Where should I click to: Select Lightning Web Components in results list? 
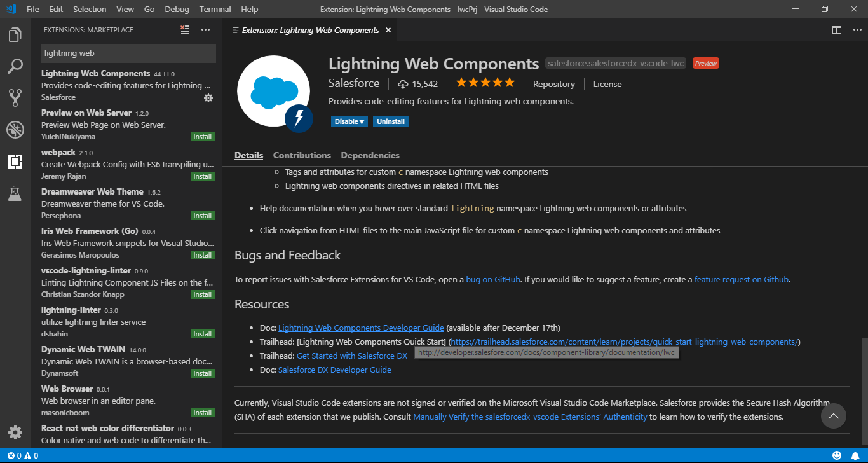(x=127, y=85)
